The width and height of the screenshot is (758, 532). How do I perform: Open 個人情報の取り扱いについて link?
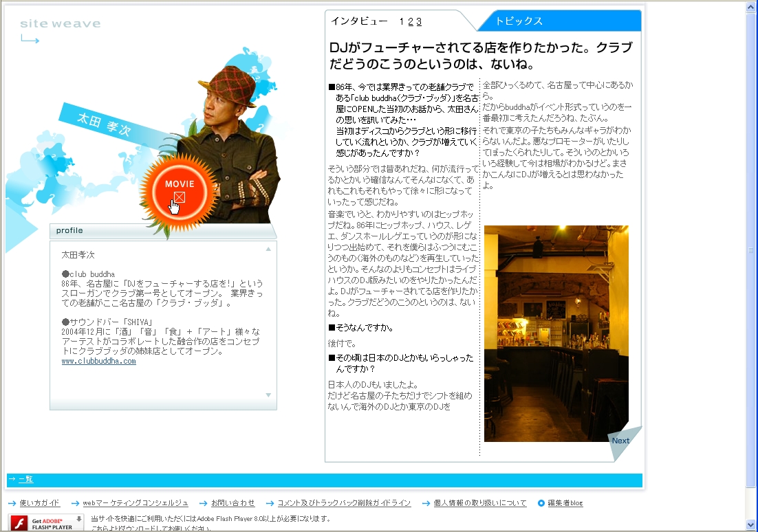point(480,503)
